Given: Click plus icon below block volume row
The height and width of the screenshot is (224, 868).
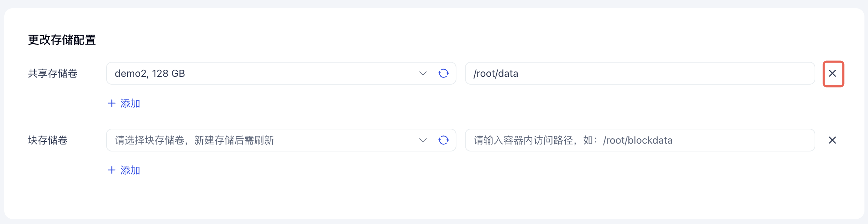Looking at the screenshot, I should click(112, 170).
